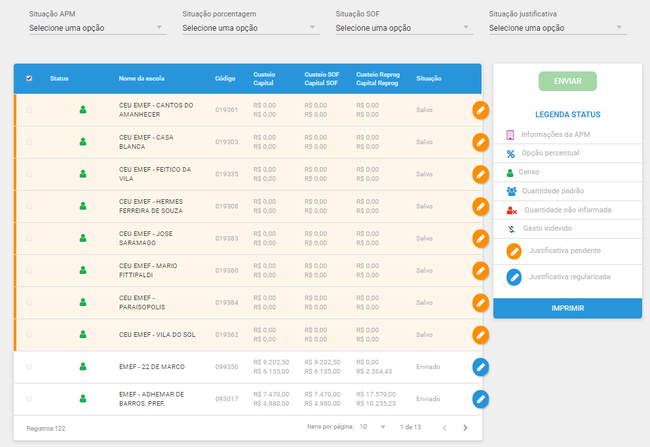
Task: Click status icon for MARIO FITTIPALDI row
Action: pyautogui.click(x=83, y=270)
